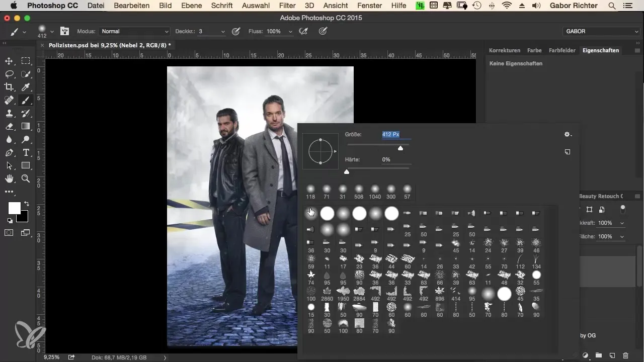
Task: Open the tool preset picker arrow
Action: [24, 31]
